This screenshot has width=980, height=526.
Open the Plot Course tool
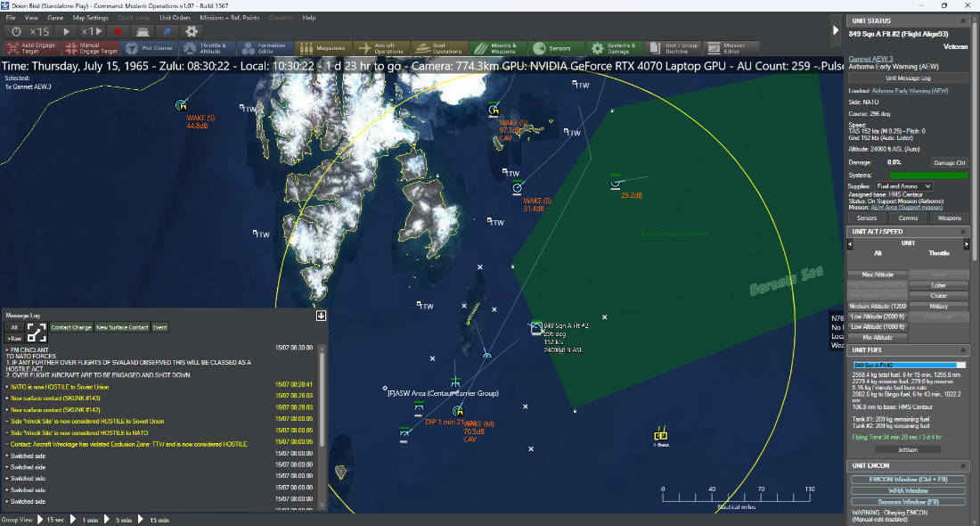pos(150,48)
